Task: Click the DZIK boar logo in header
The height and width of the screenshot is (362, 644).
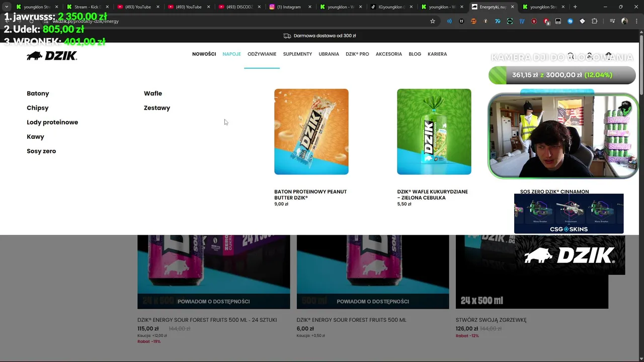Action: click(52, 56)
